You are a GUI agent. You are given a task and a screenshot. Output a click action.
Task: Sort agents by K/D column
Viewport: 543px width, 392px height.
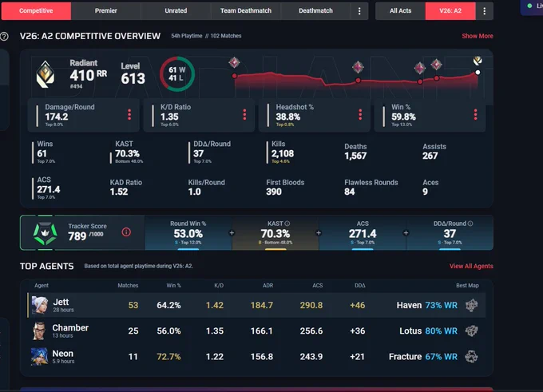[x=219, y=285]
